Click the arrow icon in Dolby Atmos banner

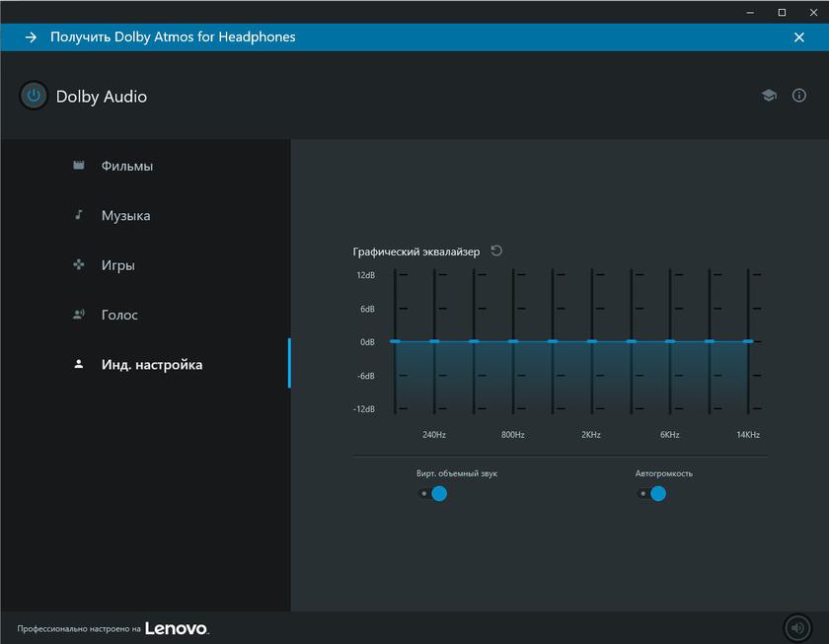click(x=31, y=37)
